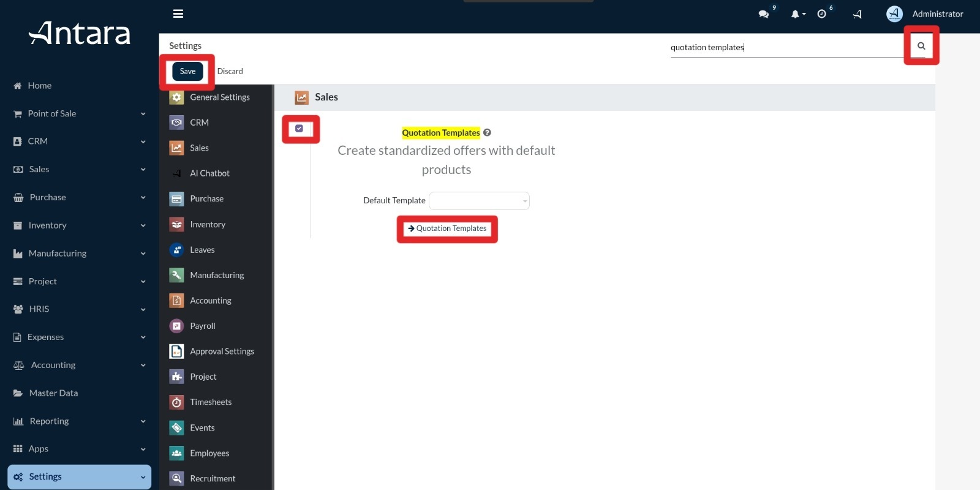Select Project icon in settings list
The image size is (980, 490).
(176, 377)
